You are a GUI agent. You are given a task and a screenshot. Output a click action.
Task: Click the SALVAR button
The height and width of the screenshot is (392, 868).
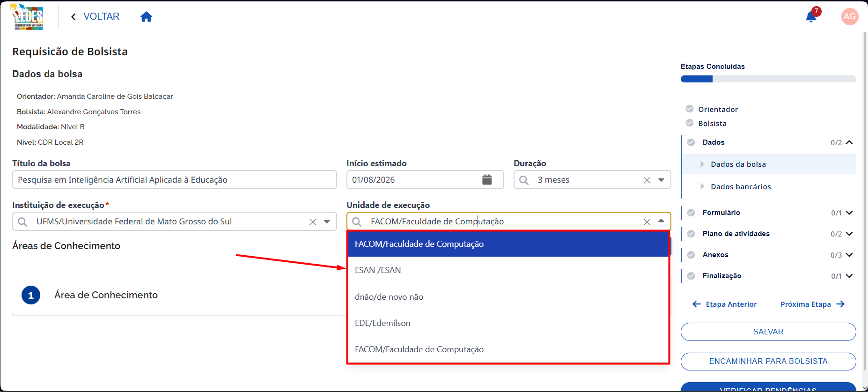click(768, 332)
